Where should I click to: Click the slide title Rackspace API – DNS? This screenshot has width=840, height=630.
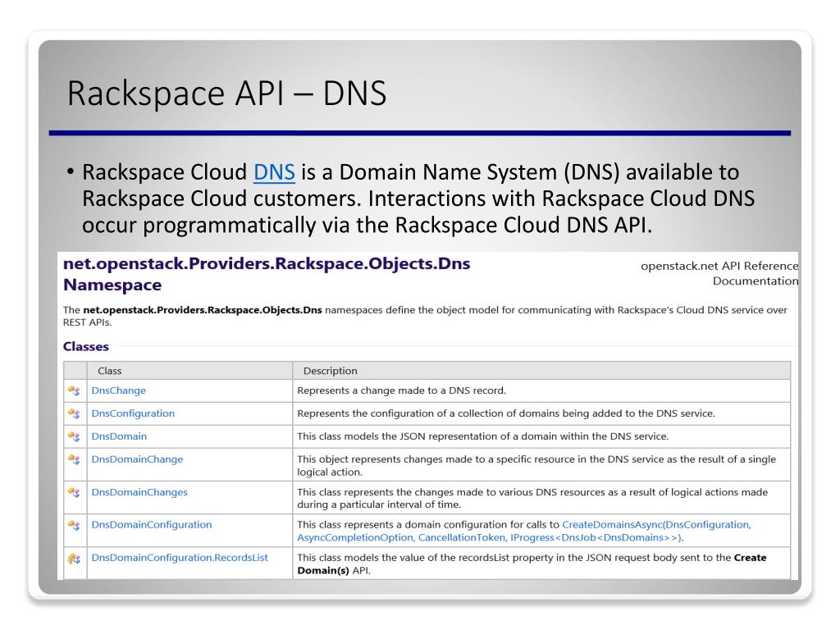pyautogui.click(x=226, y=94)
